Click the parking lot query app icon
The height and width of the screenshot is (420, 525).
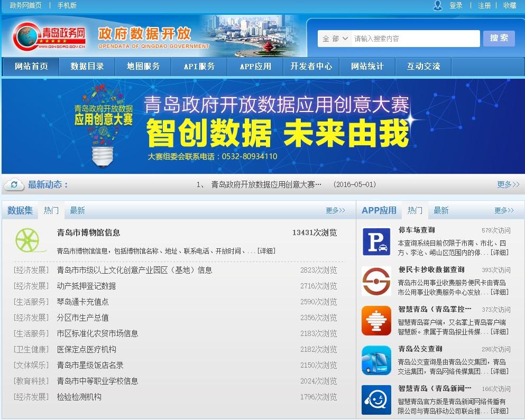[376, 241]
